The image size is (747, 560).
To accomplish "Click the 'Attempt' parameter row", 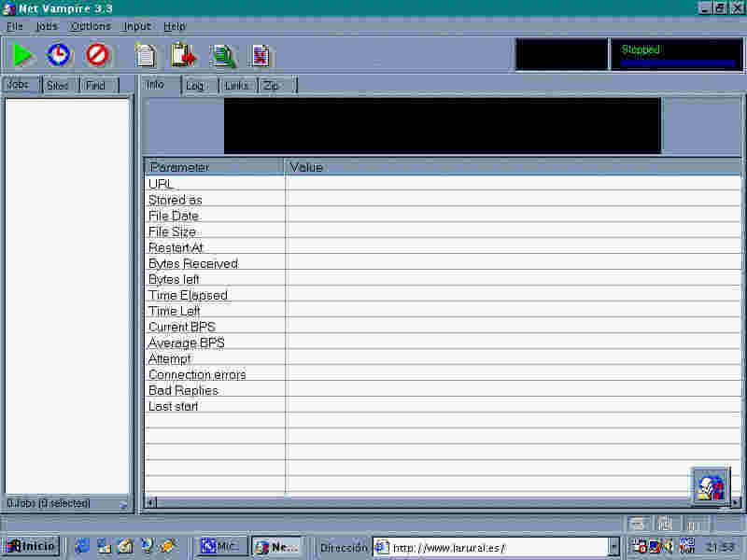I will pos(443,358).
